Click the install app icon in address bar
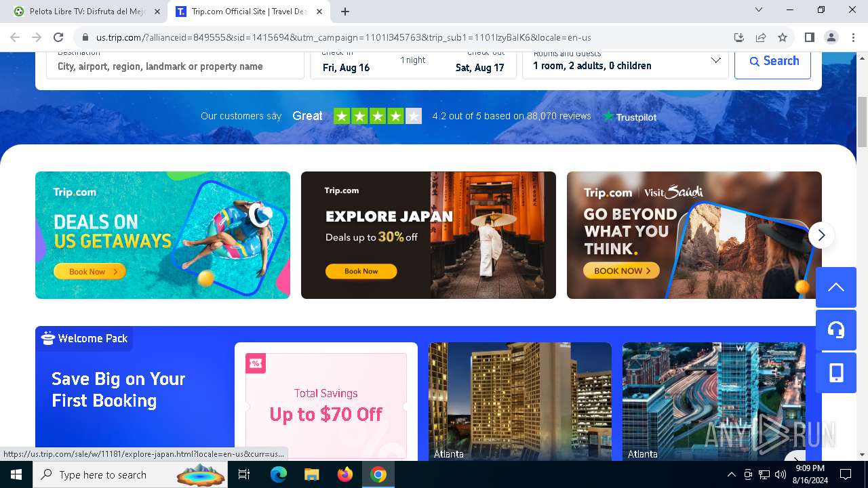The width and height of the screenshot is (868, 488). (x=739, y=37)
